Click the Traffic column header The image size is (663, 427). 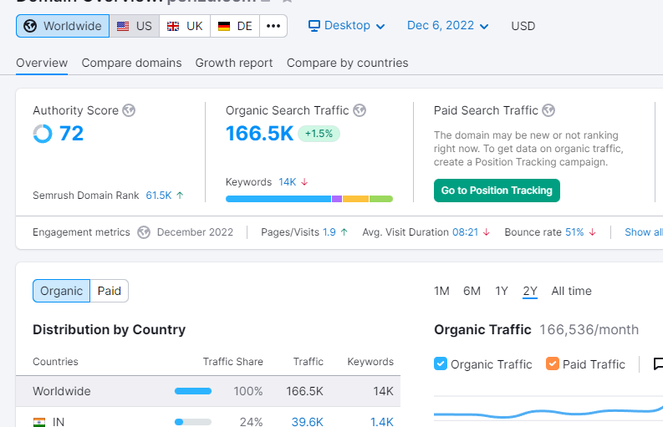click(308, 361)
